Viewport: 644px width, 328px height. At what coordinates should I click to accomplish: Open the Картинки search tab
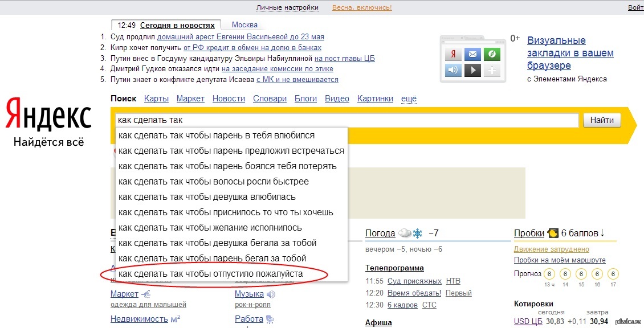pos(375,99)
